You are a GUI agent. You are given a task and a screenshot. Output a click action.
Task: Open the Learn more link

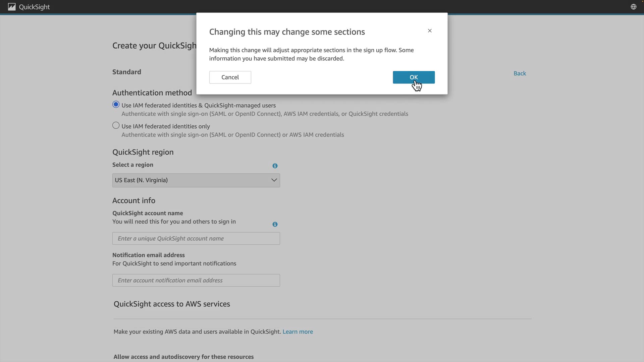pyautogui.click(x=298, y=332)
